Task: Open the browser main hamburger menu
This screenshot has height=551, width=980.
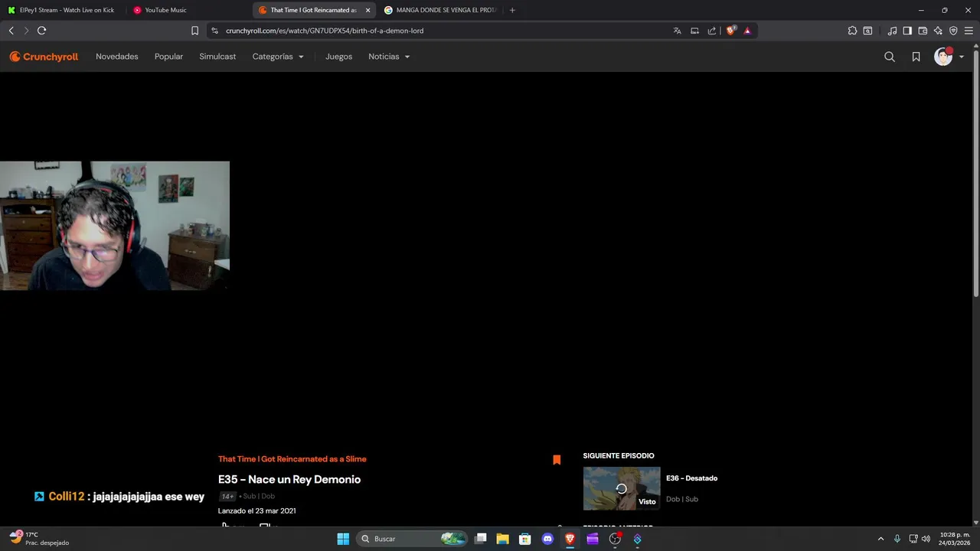Action: coord(969,31)
